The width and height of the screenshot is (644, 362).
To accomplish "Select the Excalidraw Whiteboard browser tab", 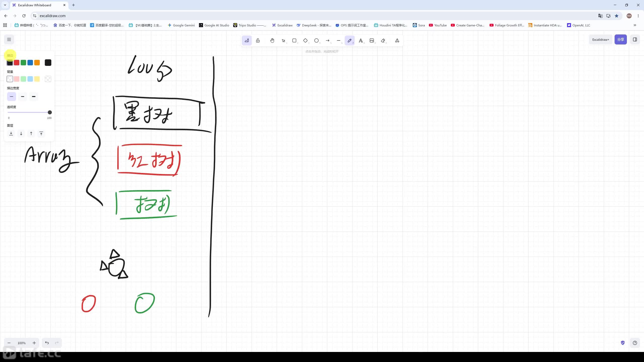I will click(39, 5).
